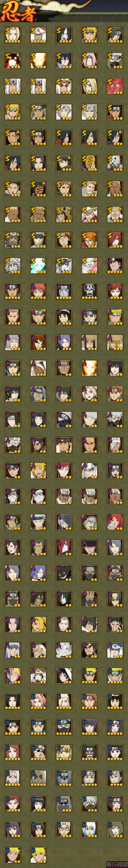Select the A-rank Rock Lee bowl-cut avatar

tap(64, 317)
